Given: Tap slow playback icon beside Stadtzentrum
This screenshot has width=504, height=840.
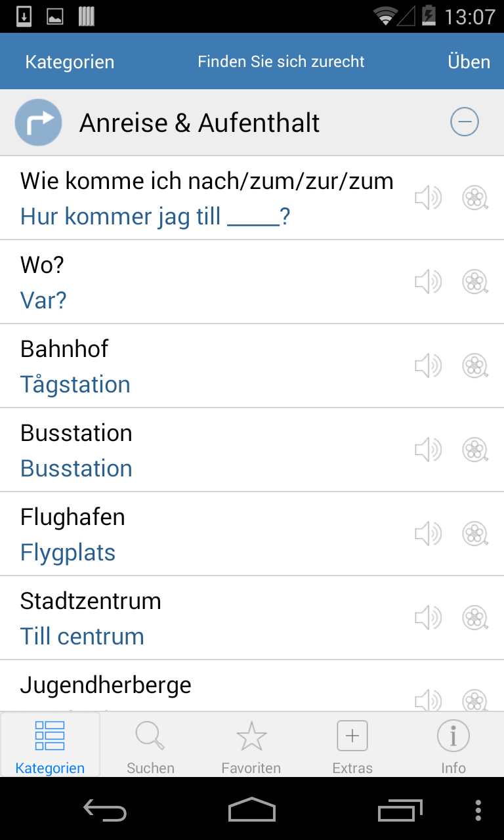Looking at the screenshot, I should 475,618.
